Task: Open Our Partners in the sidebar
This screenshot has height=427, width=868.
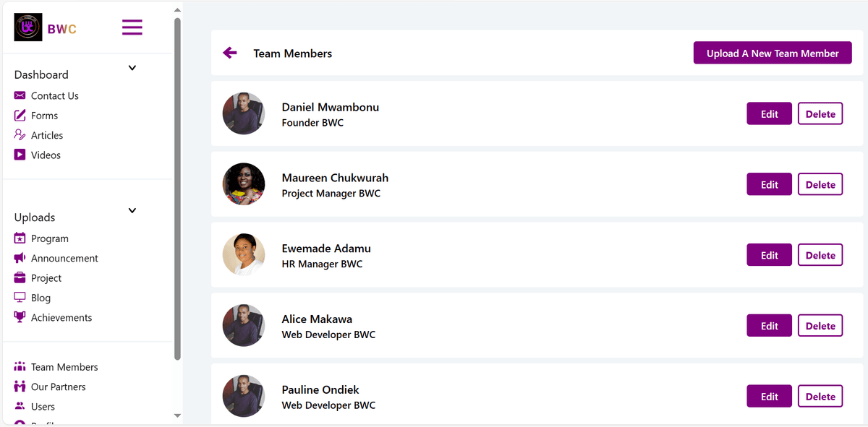Action: tap(59, 387)
